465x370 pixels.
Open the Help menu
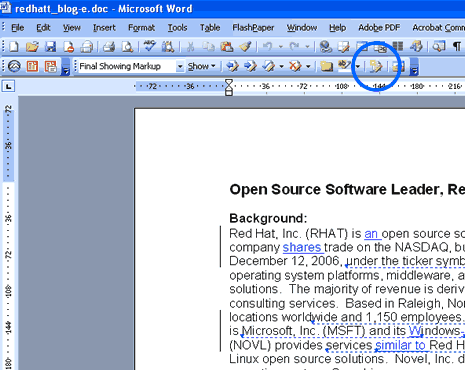click(x=338, y=28)
